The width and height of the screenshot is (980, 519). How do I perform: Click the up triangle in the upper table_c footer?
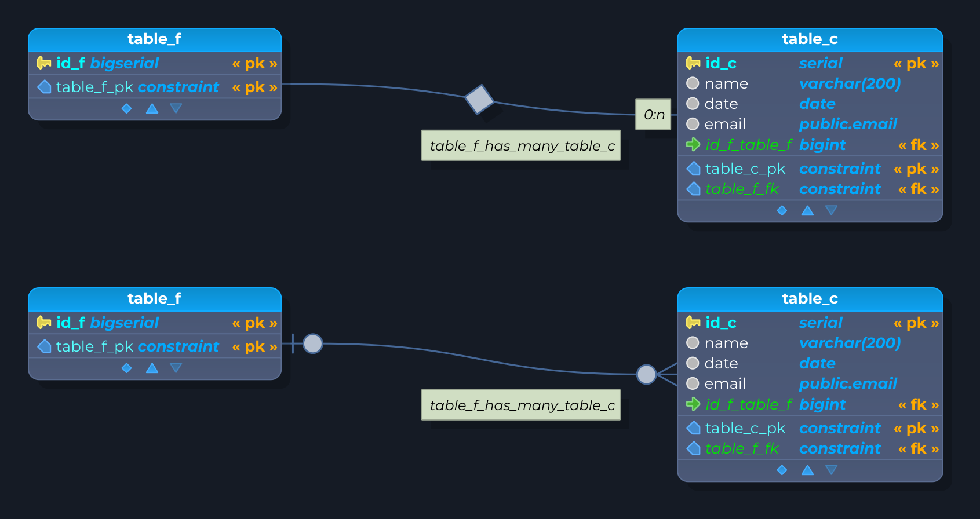pos(807,210)
